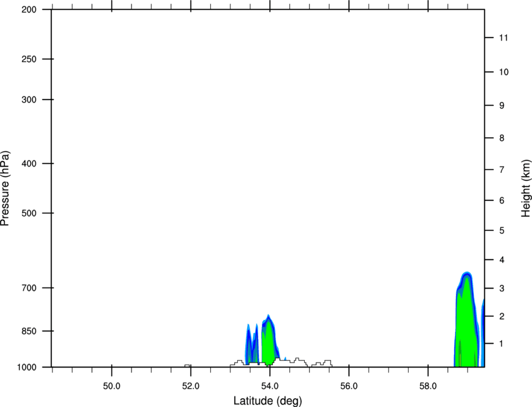The width and height of the screenshot is (532, 407).
Task: Click the 58.0 latitude tick label
Action: pos(428,386)
